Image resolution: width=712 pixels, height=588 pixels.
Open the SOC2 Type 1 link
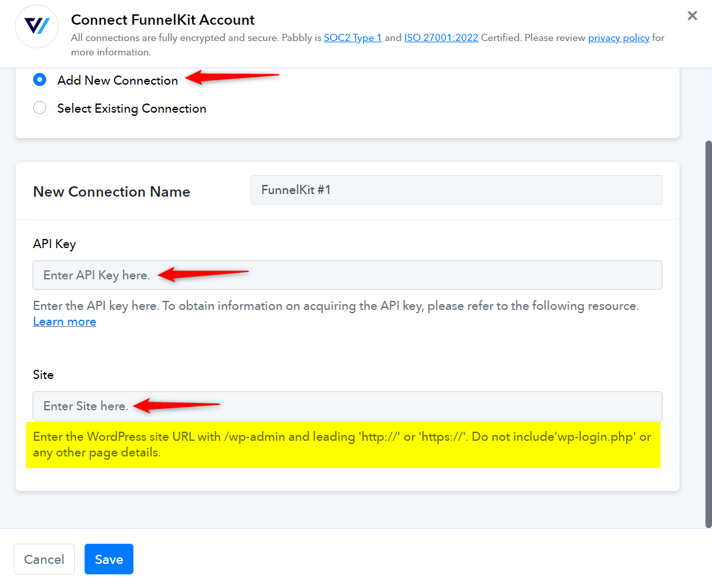point(352,38)
